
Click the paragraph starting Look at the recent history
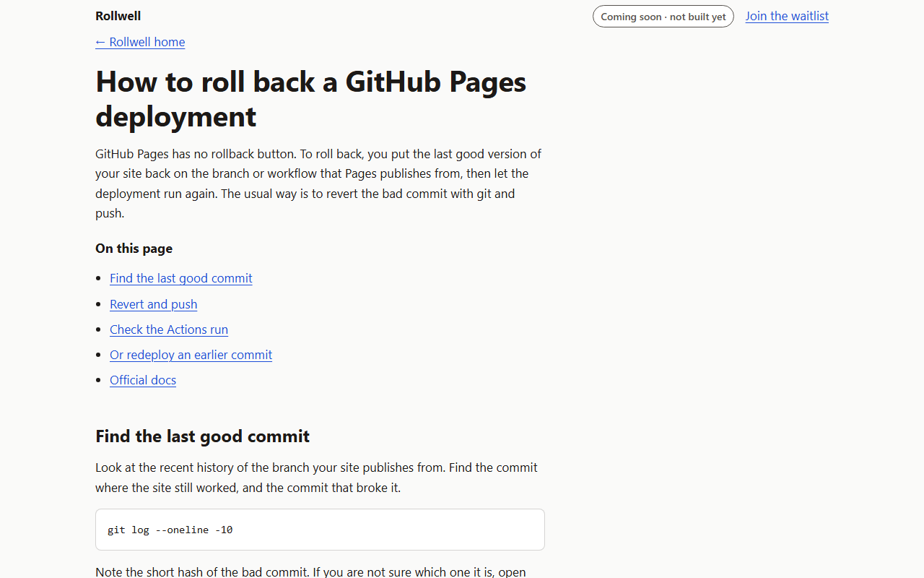tap(320, 478)
